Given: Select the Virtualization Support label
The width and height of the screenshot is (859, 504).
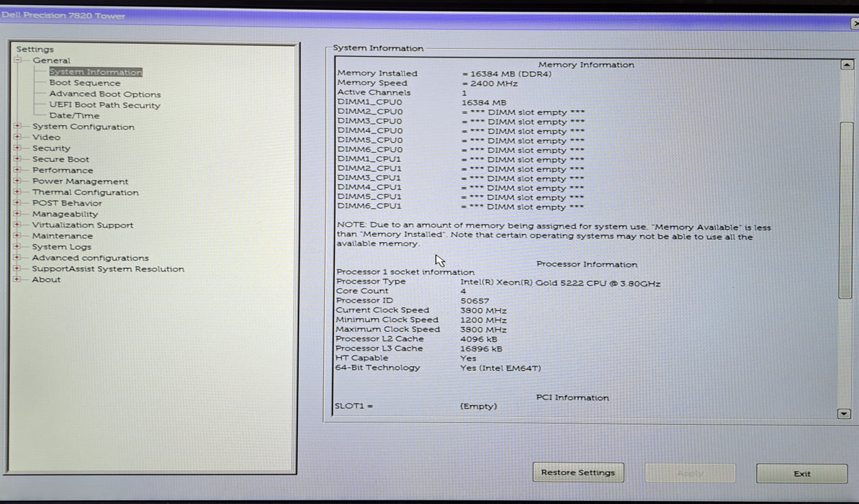Looking at the screenshot, I should 83,225.
